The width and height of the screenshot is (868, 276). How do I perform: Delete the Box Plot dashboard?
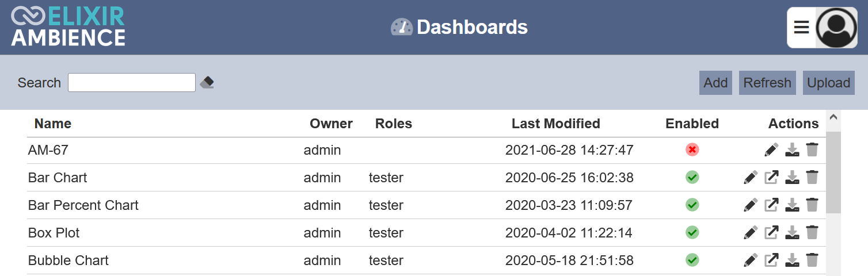click(x=812, y=233)
